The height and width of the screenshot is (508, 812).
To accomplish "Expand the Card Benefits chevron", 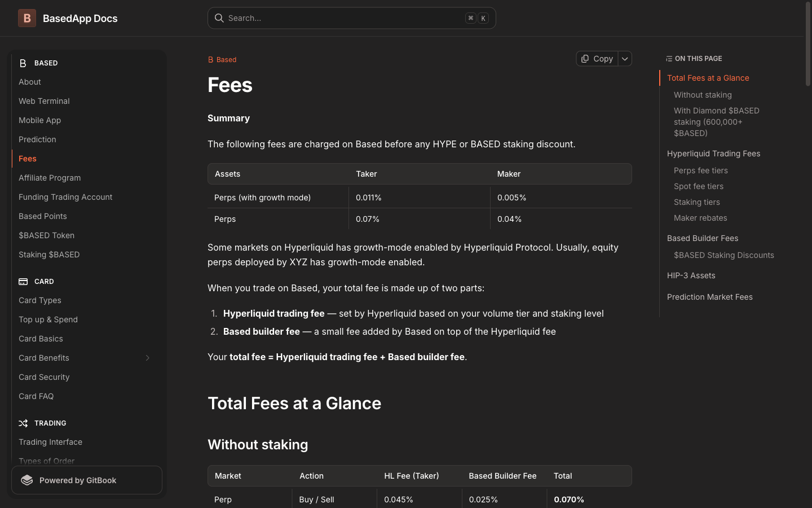I will click(148, 358).
